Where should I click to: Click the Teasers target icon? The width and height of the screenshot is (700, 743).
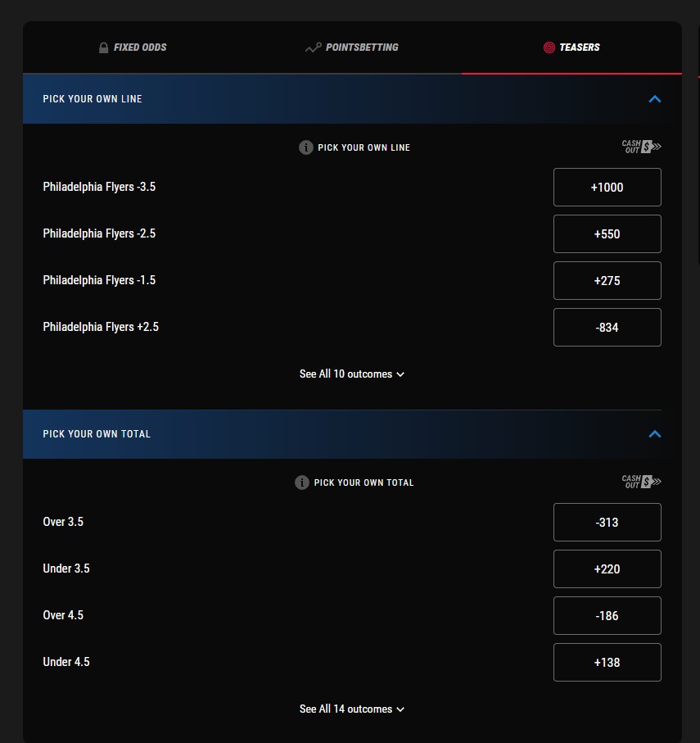[549, 48]
